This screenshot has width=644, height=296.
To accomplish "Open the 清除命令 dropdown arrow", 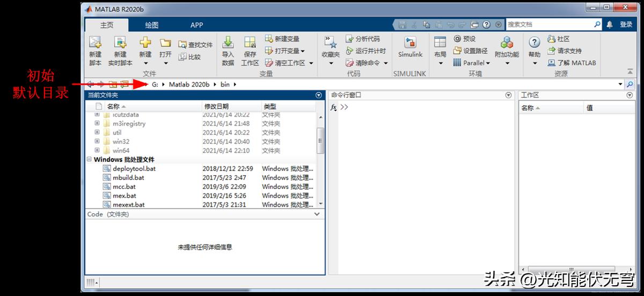I will (385, 63).
